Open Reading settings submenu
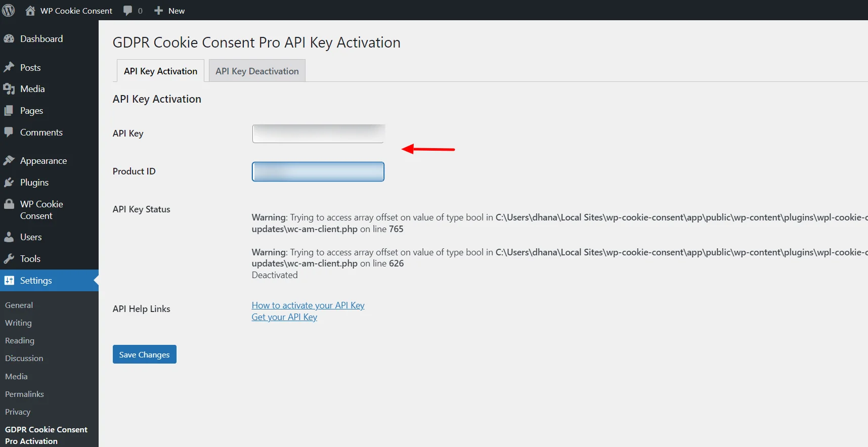This screenshot has height=447, width=868. [20, 341]
